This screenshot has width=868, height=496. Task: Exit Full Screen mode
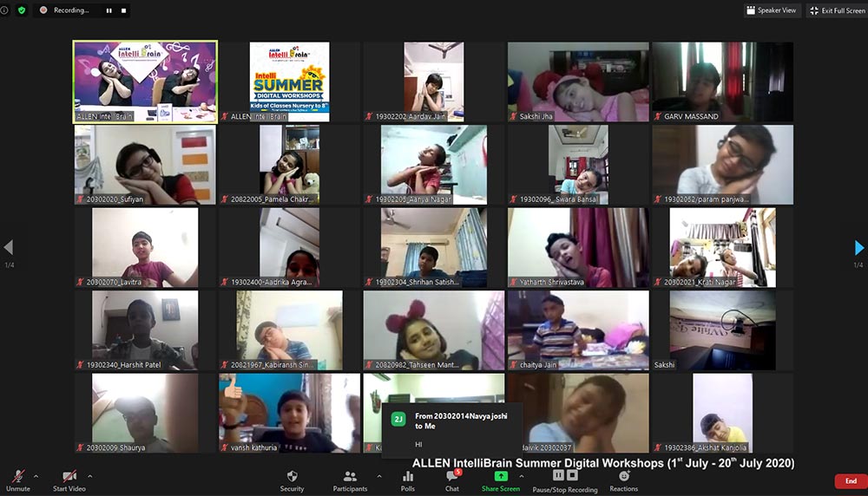[x=837, y=10]
